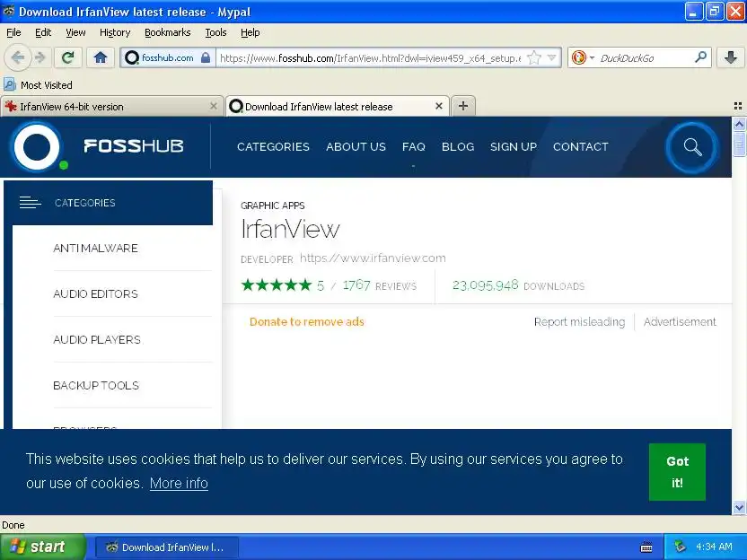This screenshot has height=560, width=747.
Task: Click the browser Back arrow button
Action: click(x=18, y=58)
